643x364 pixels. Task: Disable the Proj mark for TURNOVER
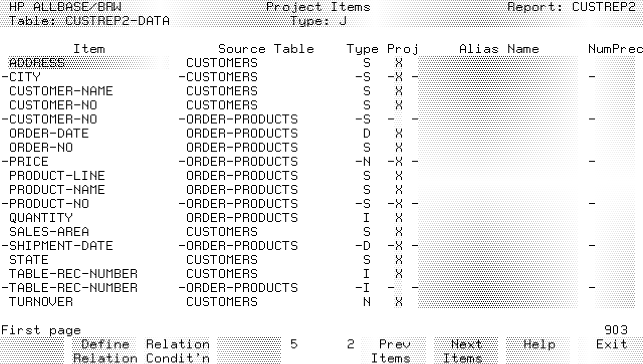398,302
